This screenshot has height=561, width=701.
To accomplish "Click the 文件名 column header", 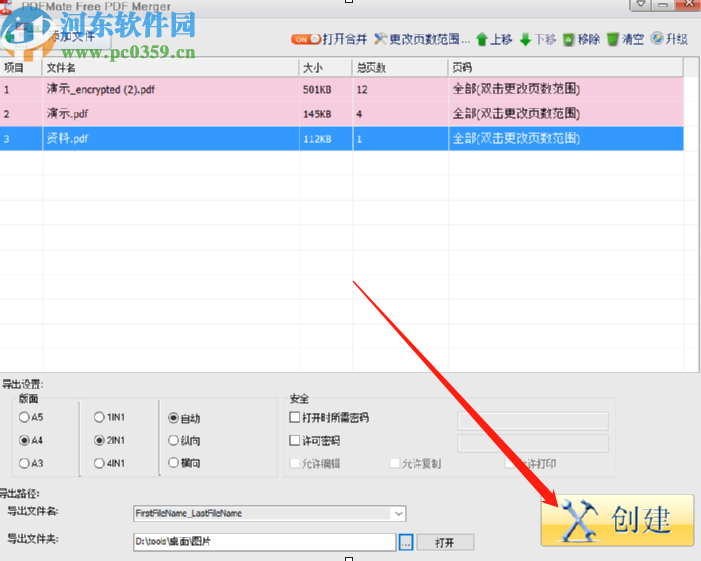I will (170, 67).
